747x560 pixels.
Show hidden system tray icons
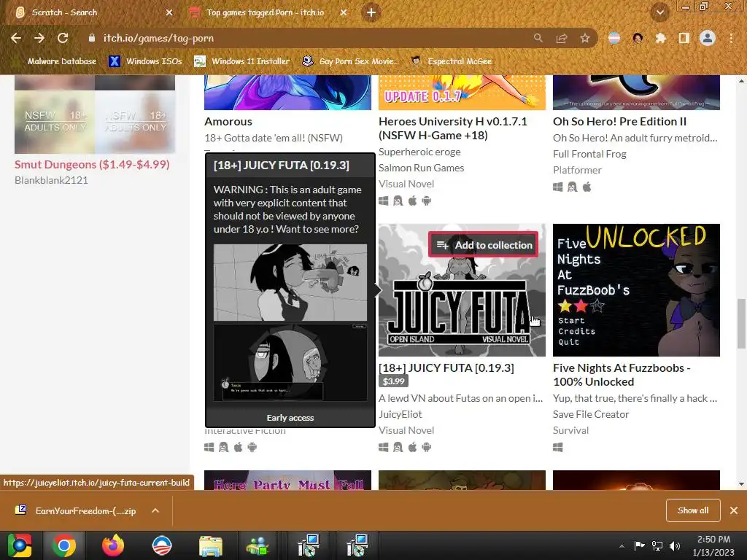(x=622, y=546)
